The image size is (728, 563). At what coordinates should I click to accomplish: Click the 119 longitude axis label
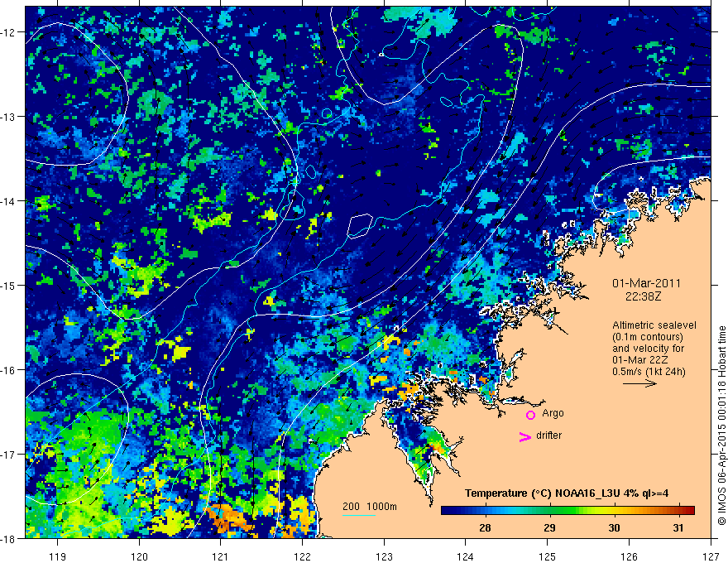pos(57,556)
